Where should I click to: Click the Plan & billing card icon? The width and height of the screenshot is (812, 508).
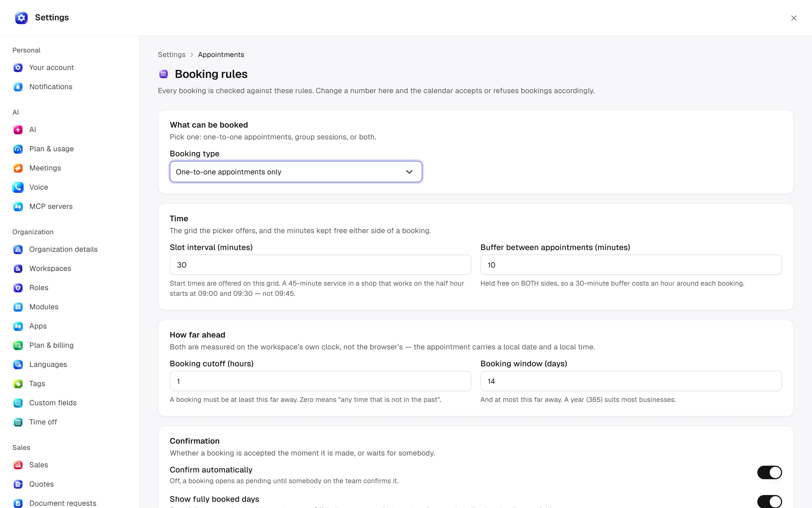click(18, 345)
